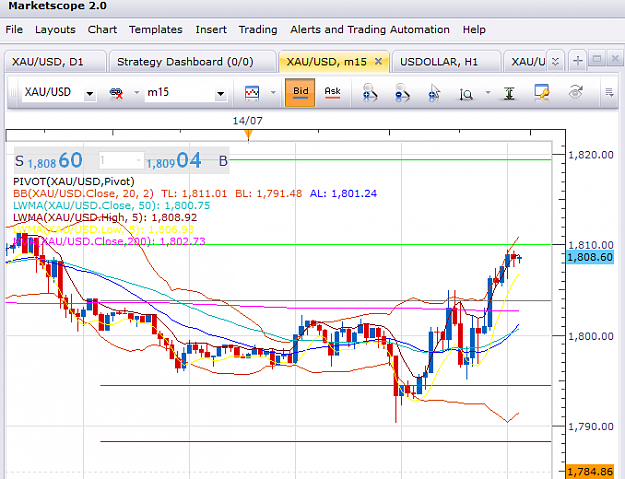Add a new chart tab with plus

click(x=577, y=61)
